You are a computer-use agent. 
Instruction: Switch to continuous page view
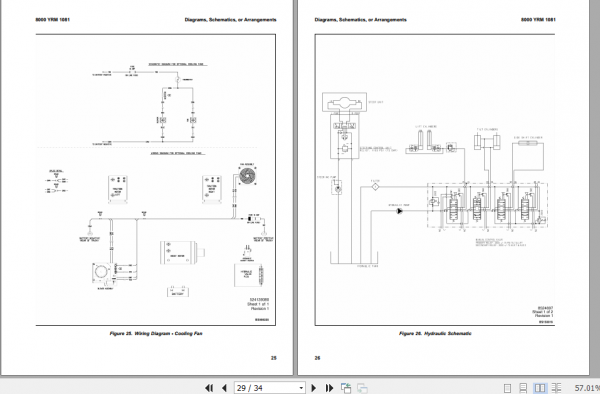[523, 388]
